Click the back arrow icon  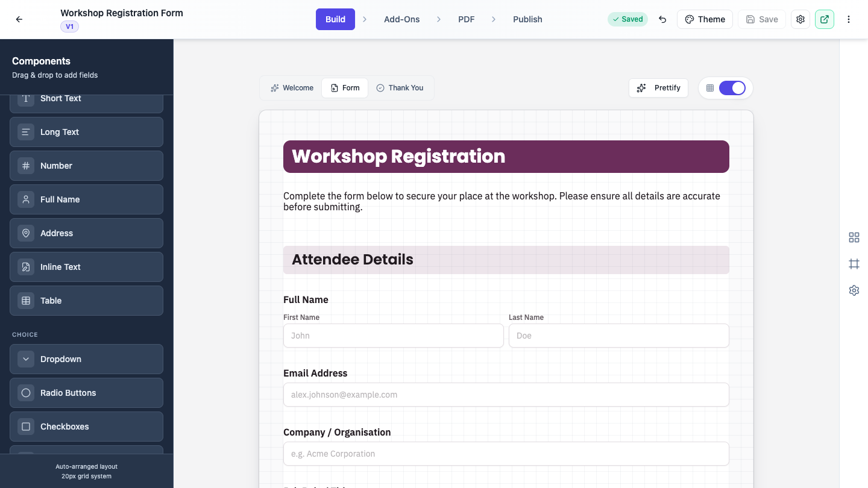(x=19, y=19)
